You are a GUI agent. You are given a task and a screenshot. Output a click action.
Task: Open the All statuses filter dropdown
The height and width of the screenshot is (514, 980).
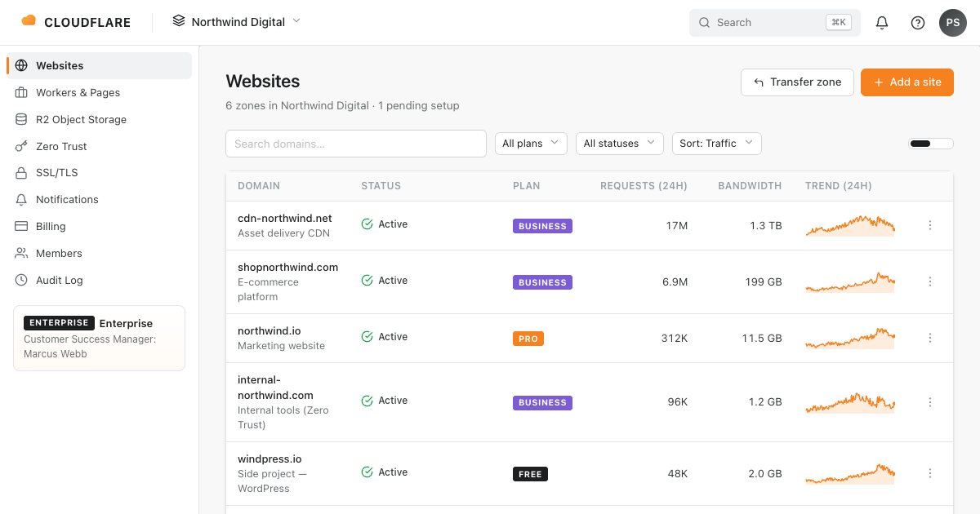pyautogui.click(x=620, y=144)
